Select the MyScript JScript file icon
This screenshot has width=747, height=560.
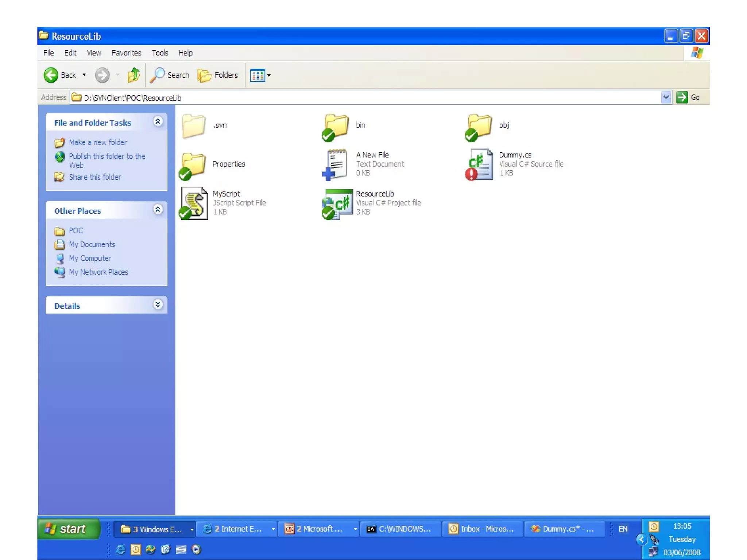click(x=194, y=203)
